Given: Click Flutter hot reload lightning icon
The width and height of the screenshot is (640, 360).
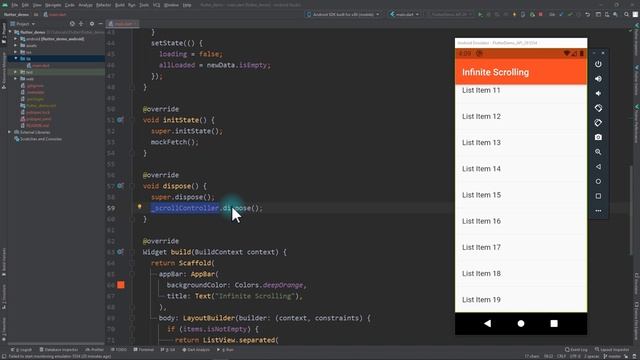Looking at the screenshot, I should point(514,14).
